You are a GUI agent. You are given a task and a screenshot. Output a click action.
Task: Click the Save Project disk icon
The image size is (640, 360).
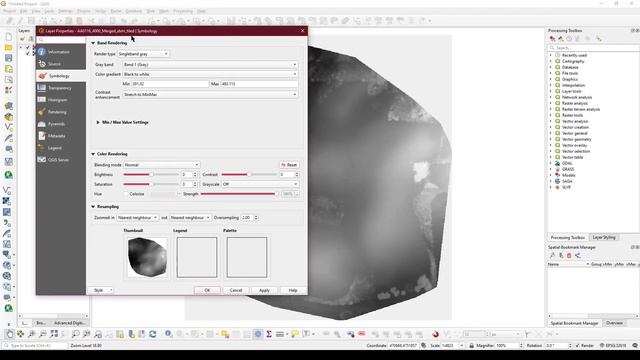point(9,58)
